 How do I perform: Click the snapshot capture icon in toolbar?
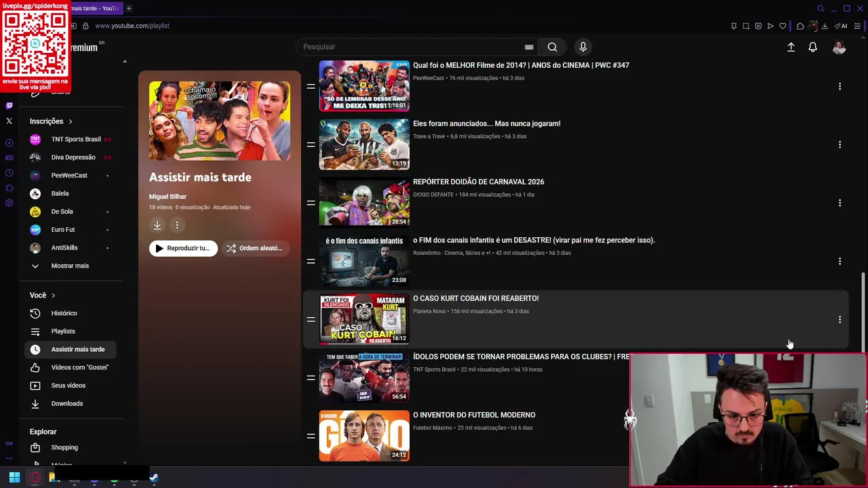(x=746, y=26)
